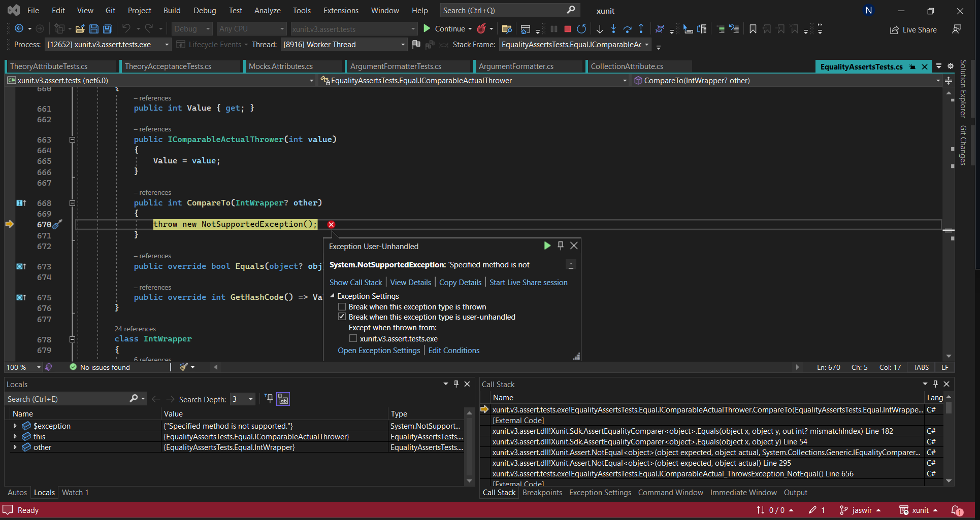
Task: Pin the Exception User-Unhandled popup
Action: (561, 246)
